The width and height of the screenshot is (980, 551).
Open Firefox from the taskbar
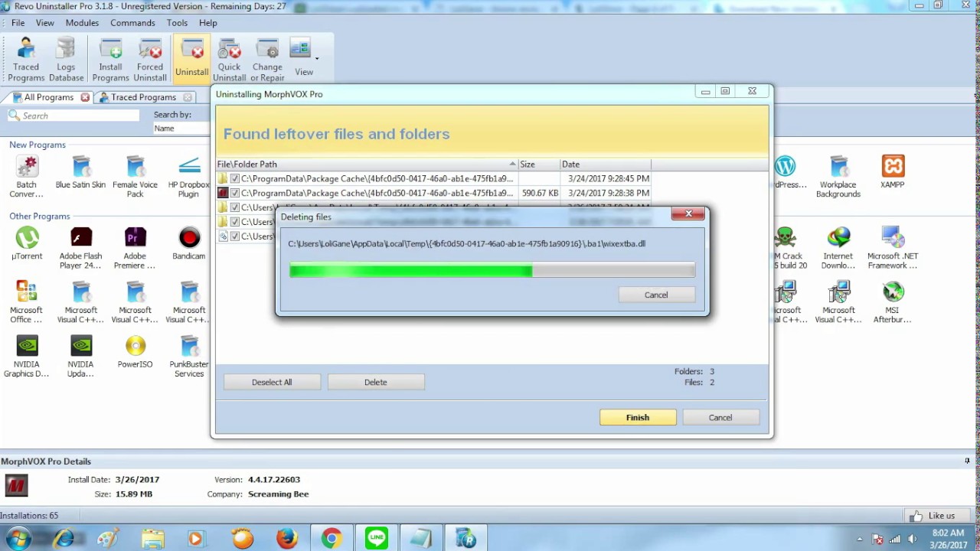click(x=287, y=539)
